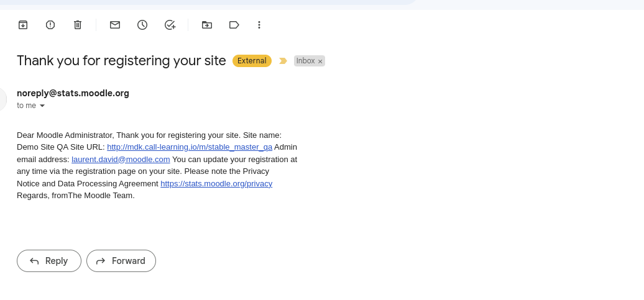Open the More options three-dot menu
This screenshot has height=300, width=644.
coord(259,25)
